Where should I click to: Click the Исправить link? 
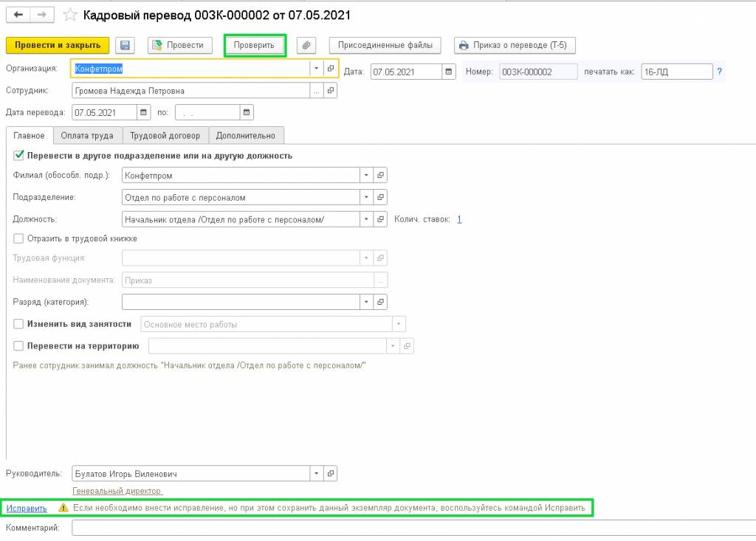pos(27,508)
